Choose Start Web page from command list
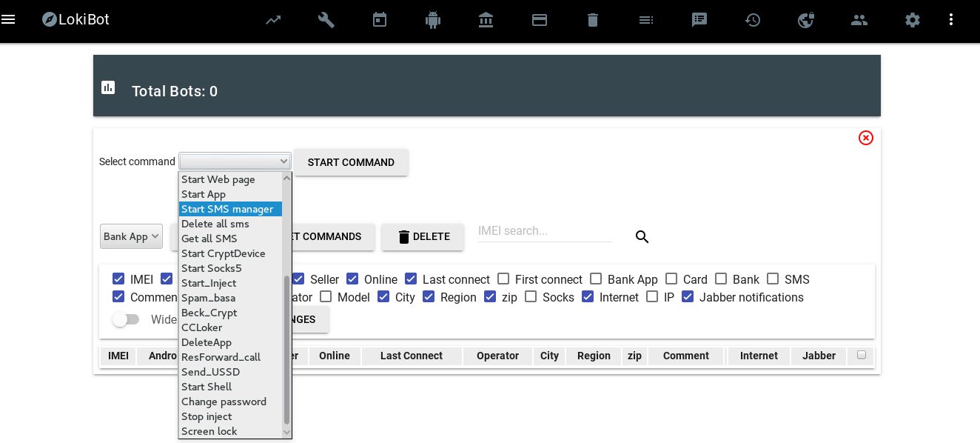 pyautogui.click(x=230, y=179)
